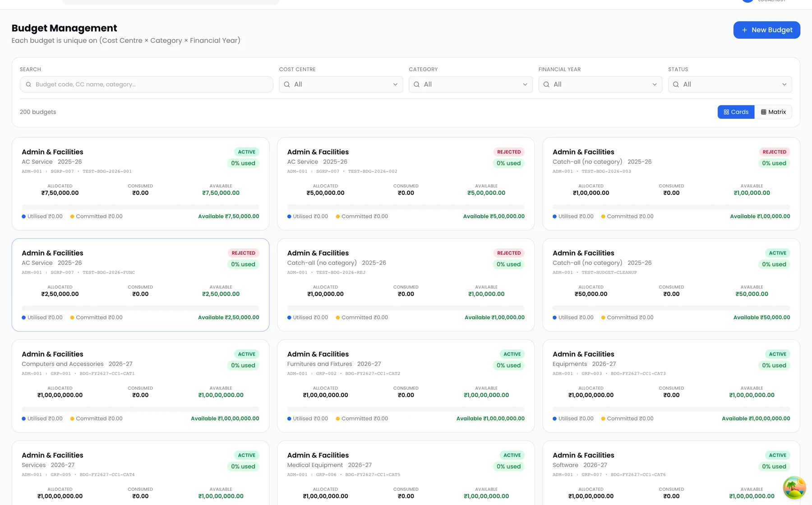Open the Category dropdown
The height and width of the screenshot is (505, 812).
(471, 84)
